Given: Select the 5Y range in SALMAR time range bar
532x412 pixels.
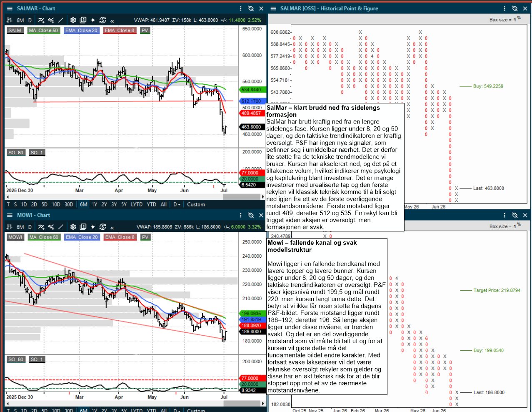Looking at the screenshot, I should [x=124, y=204].
